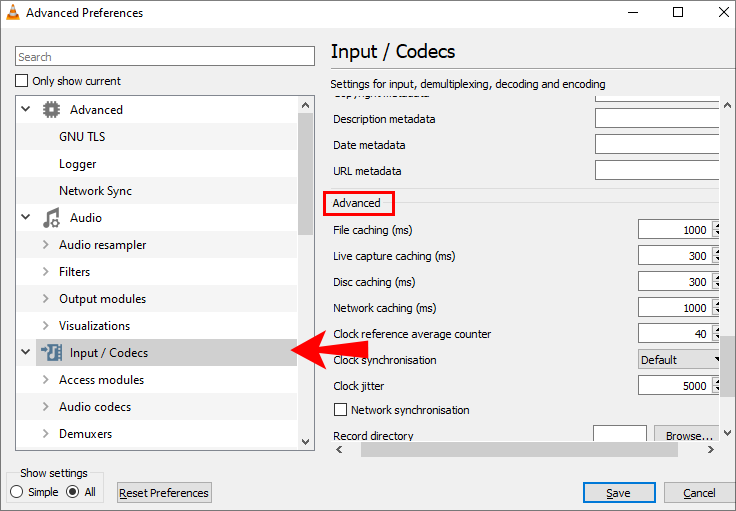Click the Advanced chip icon in tree

tap(52, 110)
